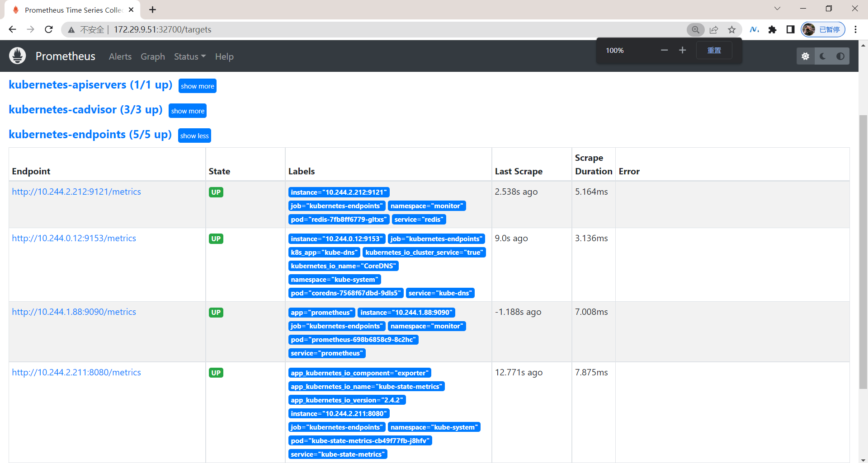The image size is (868, 463).
Task: Switch to the light theme sun icon
Action: tap(805, 56)
